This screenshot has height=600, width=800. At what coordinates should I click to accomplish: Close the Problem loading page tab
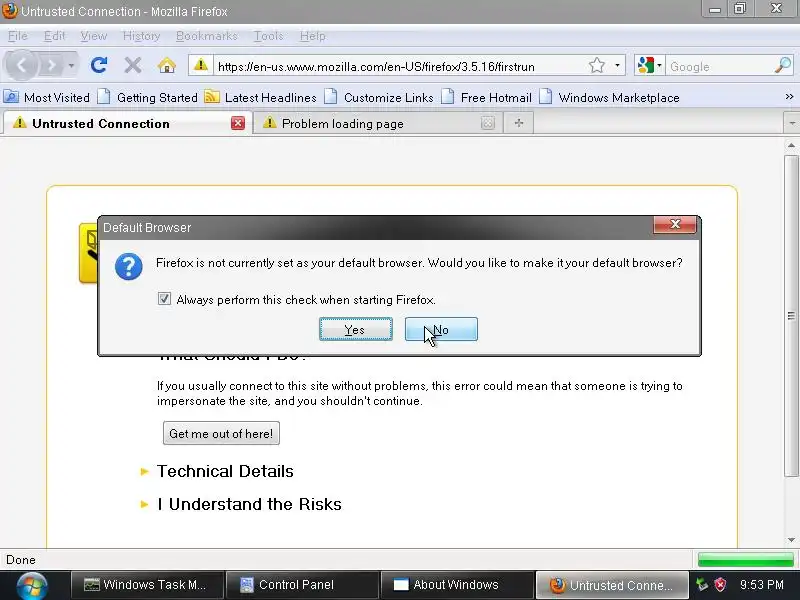[x=487, y=123]
